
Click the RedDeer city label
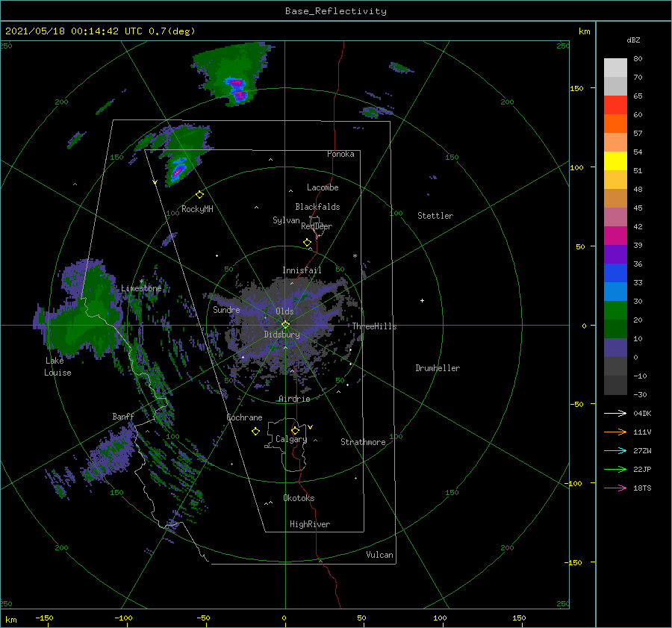317,226
